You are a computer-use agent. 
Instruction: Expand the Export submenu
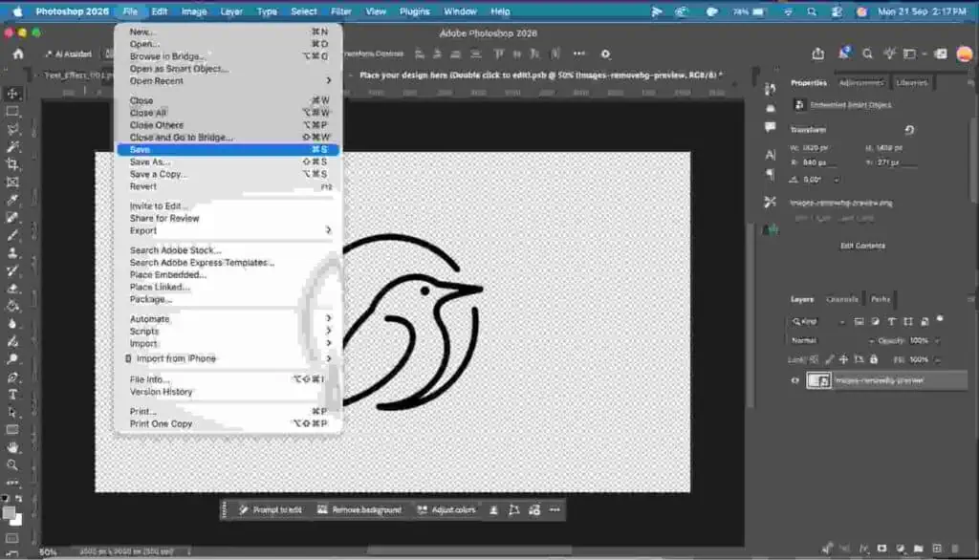point(228,230)
